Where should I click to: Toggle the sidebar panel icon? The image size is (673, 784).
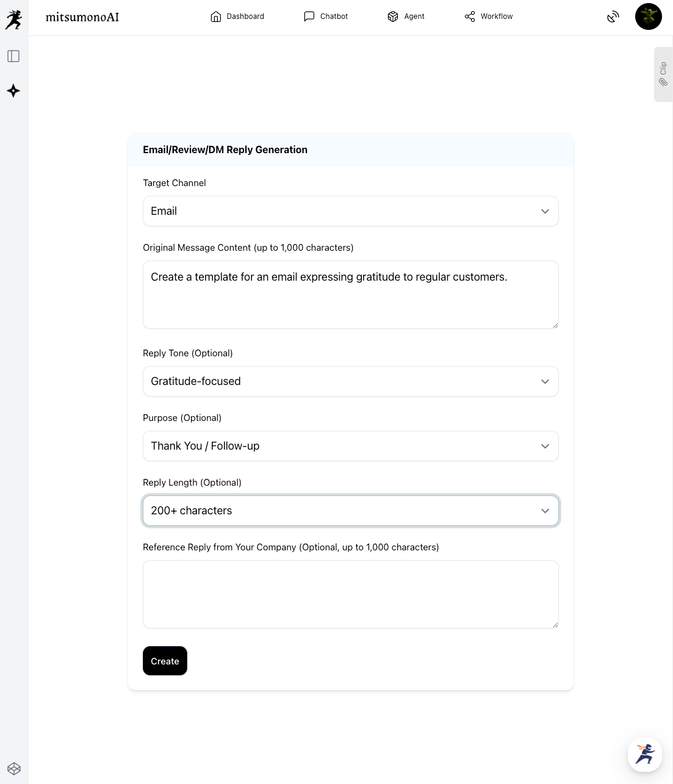point(13,56)
